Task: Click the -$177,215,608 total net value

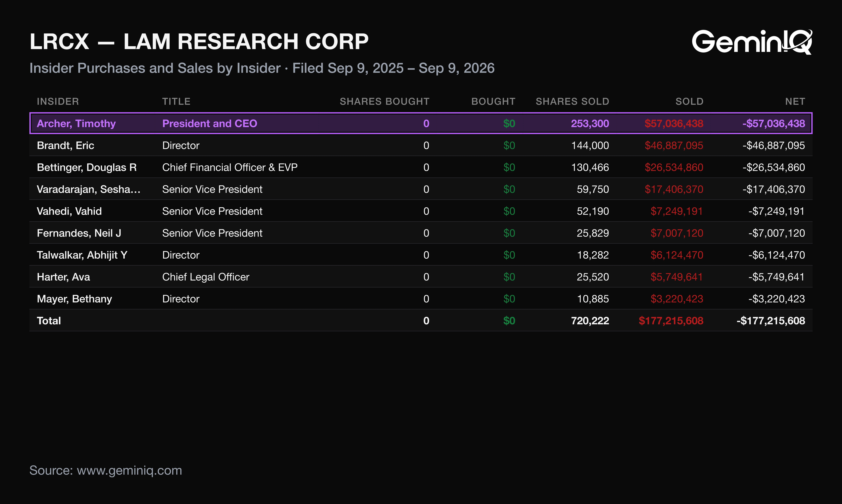Action: pos(771,321)
